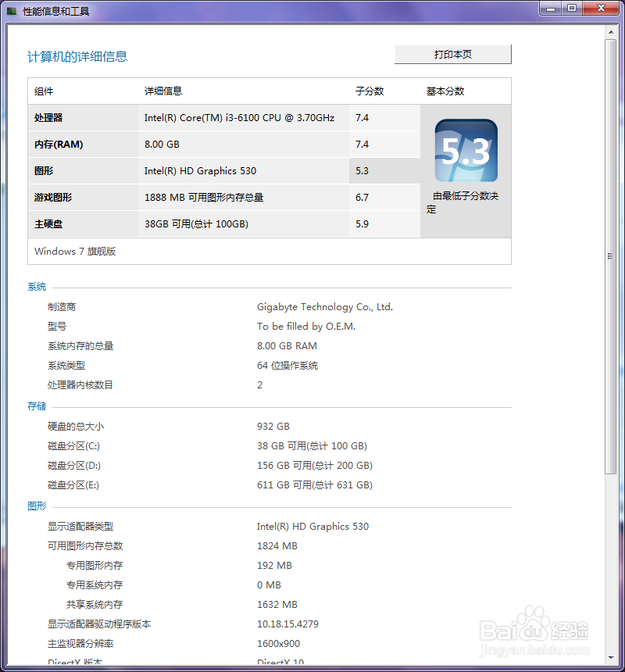
Task: Click the scrollbar up arrow
Action: point(611,32)
